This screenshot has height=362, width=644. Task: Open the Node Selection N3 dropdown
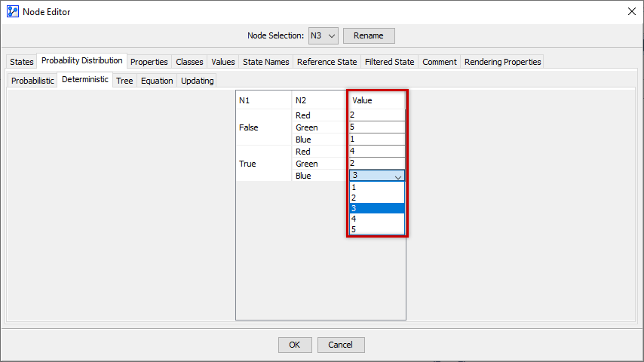[323, 35]
